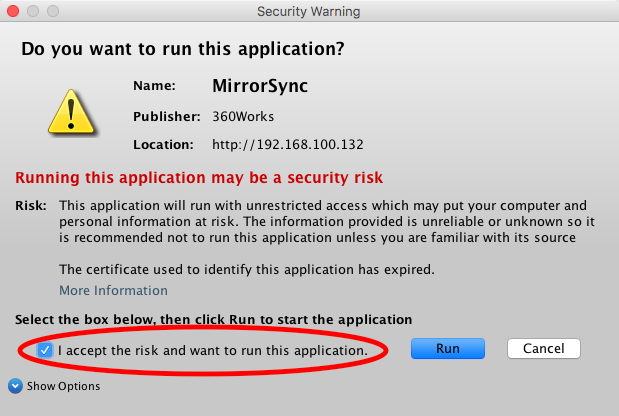Click the MirrorSync application name
The height and width of the screenshot is (416, 619).
pos(260,86)
